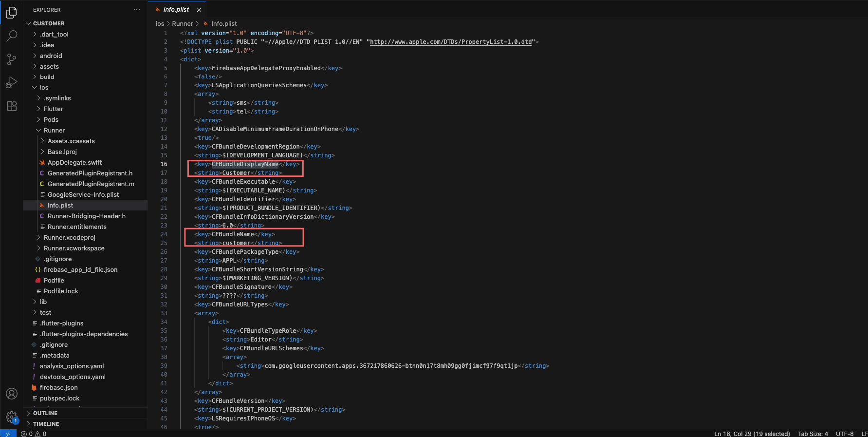Close the Info.plist tab

click(199, 10)
